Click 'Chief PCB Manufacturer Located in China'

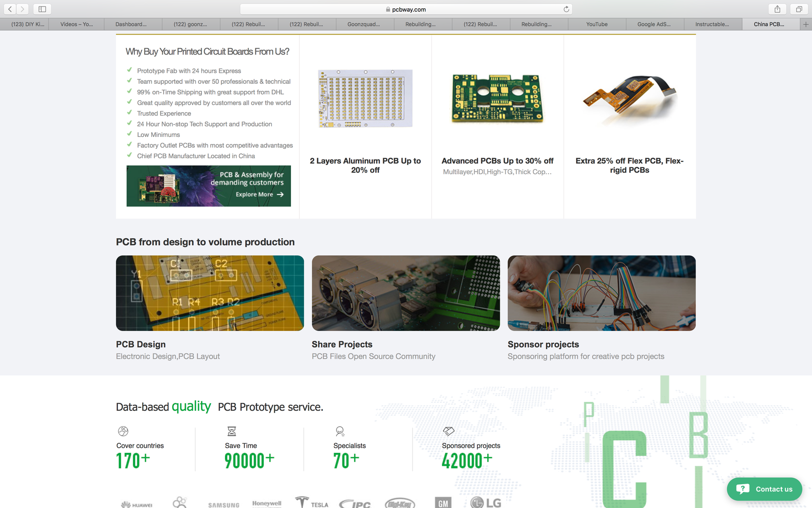pos(196,156)
